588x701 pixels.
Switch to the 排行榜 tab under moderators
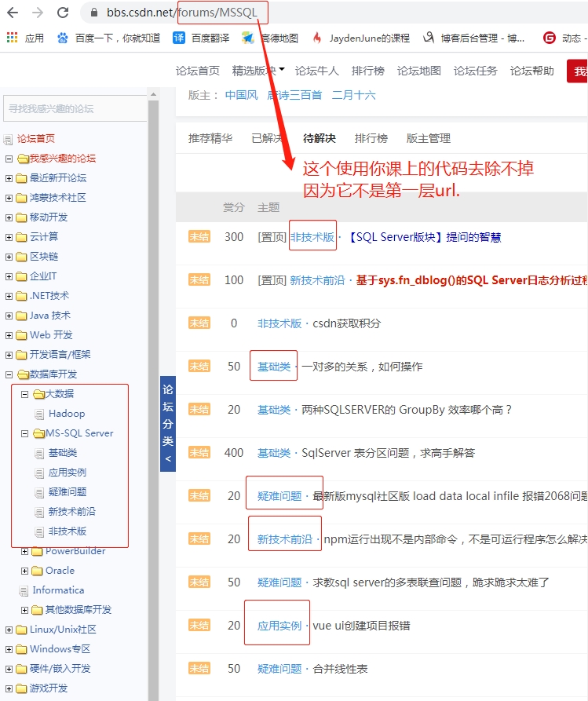tap(371, 138)
